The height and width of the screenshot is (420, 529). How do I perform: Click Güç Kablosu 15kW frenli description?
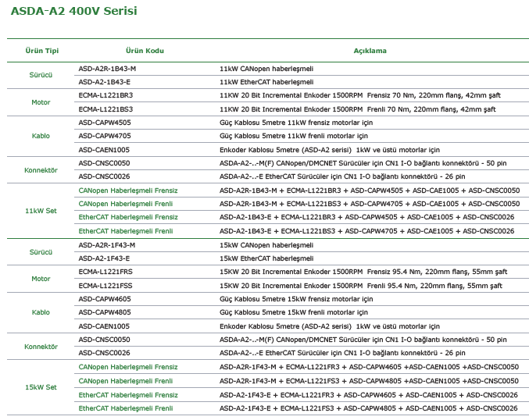pyautogui.click(x=294, y=312)
